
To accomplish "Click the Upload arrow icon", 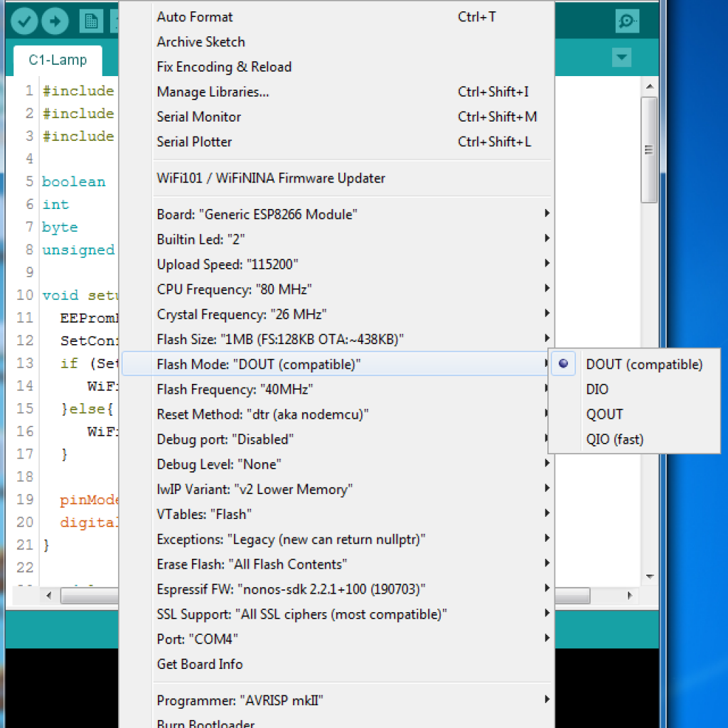I will (55, 21).
